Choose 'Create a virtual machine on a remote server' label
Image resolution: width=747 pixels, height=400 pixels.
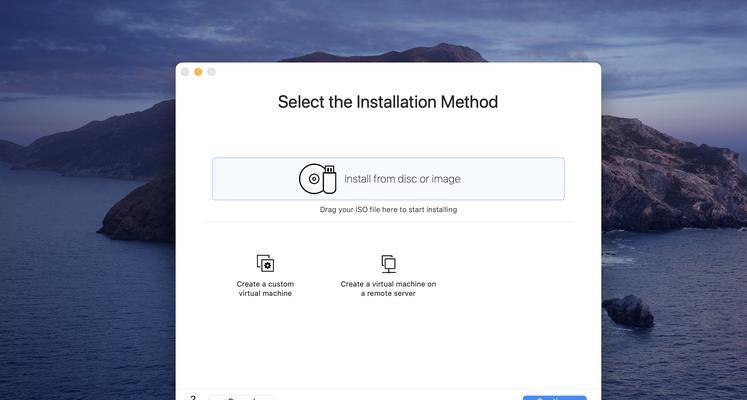(388, 289)
